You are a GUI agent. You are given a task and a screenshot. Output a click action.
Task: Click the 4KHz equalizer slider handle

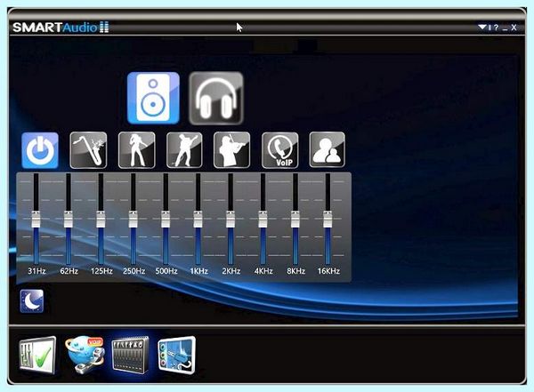[263, 220]
